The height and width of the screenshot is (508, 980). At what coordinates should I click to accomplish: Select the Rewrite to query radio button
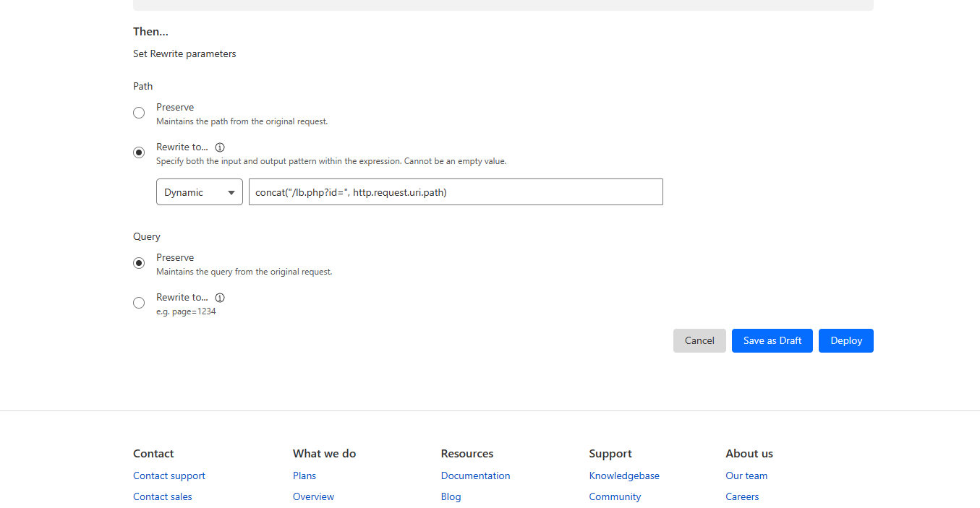(139, 303)
